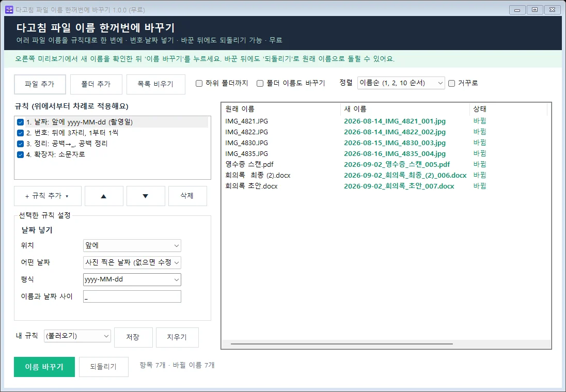Click the 이름과 날짜 사이 input field
Image resolution: width=566 pixels, height=392 pixels.
[132, 296]
